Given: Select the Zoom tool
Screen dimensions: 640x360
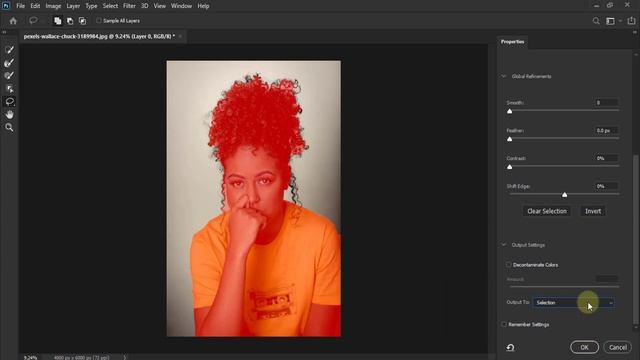Looking at the screenshot, I should tap(9, 128).
